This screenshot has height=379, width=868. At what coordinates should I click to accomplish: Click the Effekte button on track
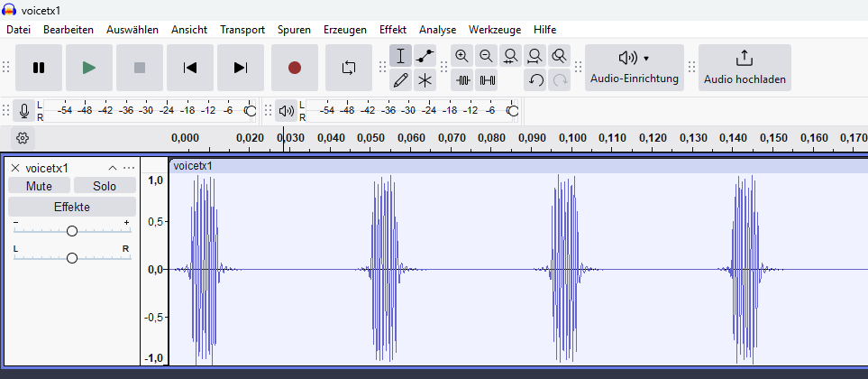click(72, 207)
